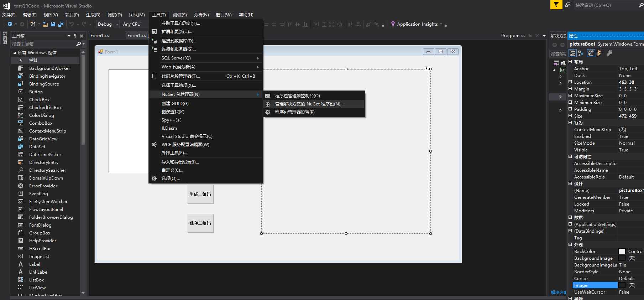The width and height of the screenshot is (644, 300).
Task: Click the Options gear icon in Tools menu
Action: coord(154,179)
